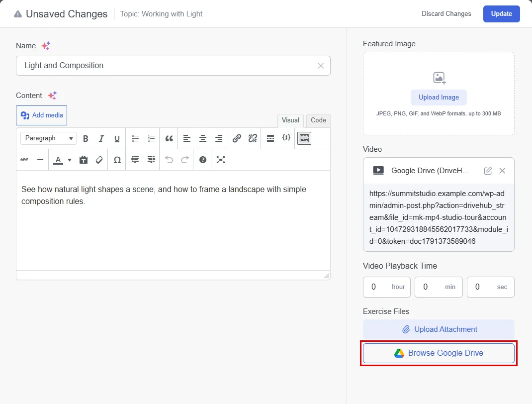This screenshot has width=532, height=404.
Task: Click Browse Google Drive button
Action: click(439, 353)
